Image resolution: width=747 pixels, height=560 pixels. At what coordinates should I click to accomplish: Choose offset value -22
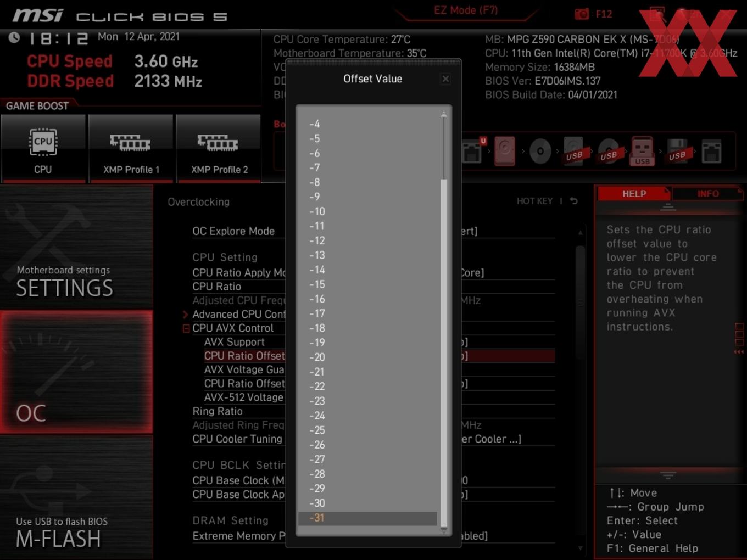[367, 386]
